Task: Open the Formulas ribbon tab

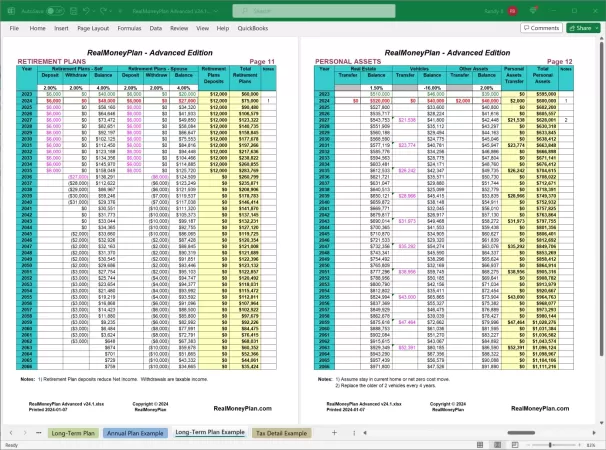Action: (130, 28)
